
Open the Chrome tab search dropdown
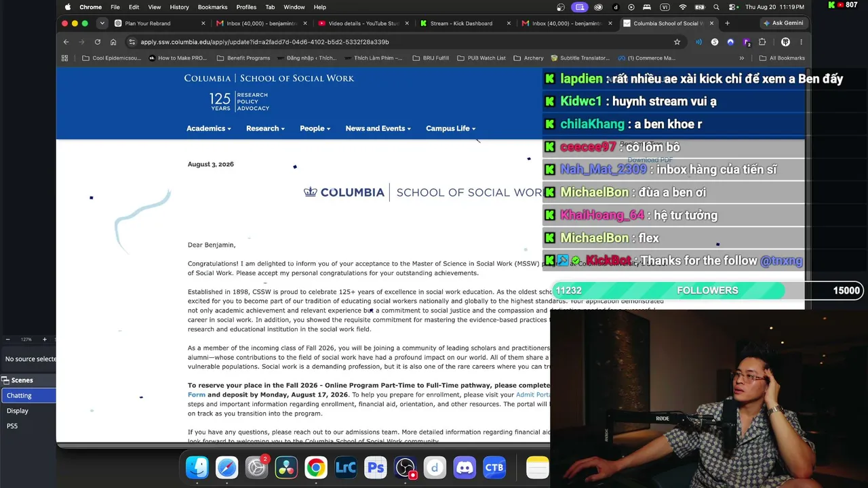[x=102, y=23]
